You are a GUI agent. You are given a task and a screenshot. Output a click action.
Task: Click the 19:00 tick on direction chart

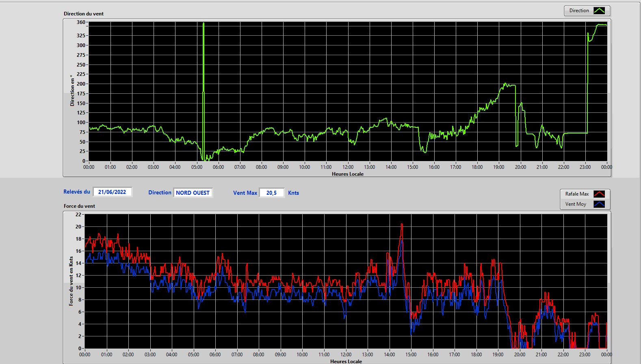[x=499, y=167]
